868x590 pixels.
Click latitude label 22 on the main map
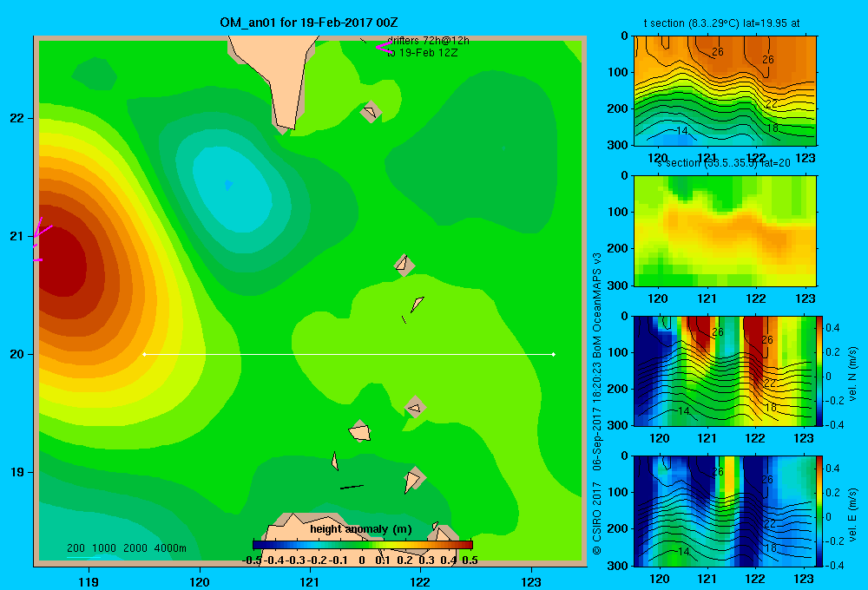(x=16, y=119)
